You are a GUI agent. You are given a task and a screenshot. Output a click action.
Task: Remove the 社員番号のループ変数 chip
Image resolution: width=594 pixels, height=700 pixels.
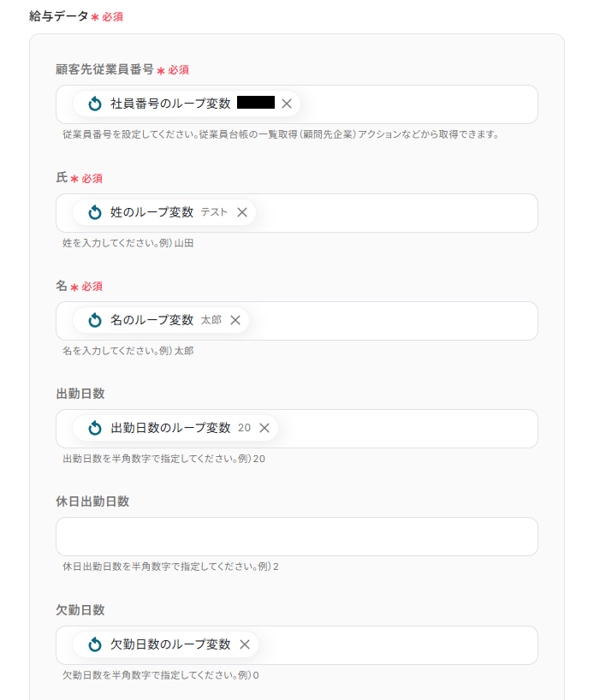[x=287, y=104]
